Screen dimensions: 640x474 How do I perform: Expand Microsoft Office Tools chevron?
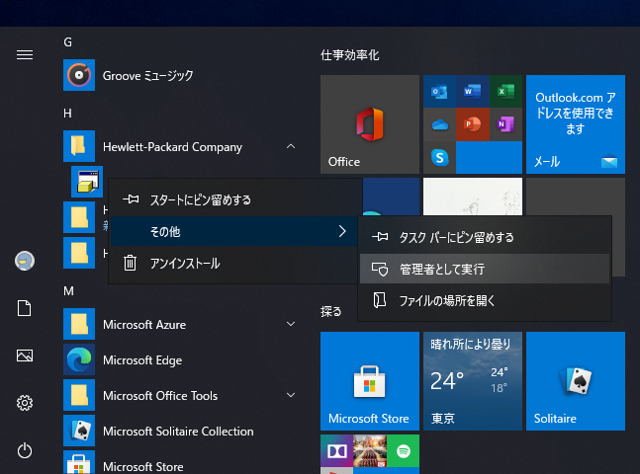[x=291, y=395]
